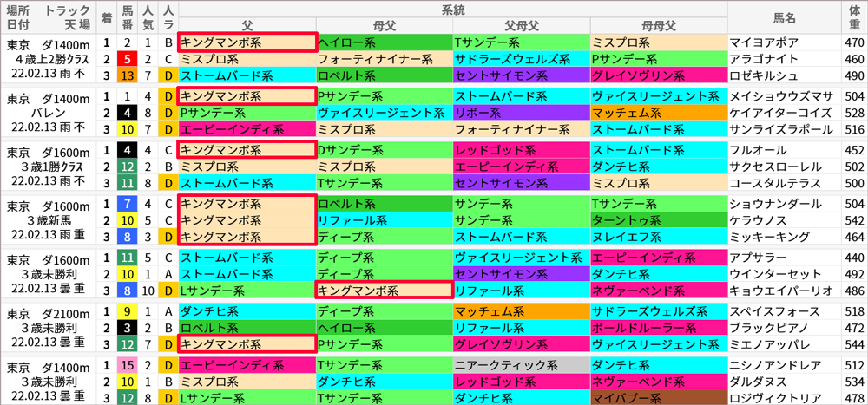Click the body weight value 542
The height and width of the screenshot is (405, 868).
click(x=855, y=220)
